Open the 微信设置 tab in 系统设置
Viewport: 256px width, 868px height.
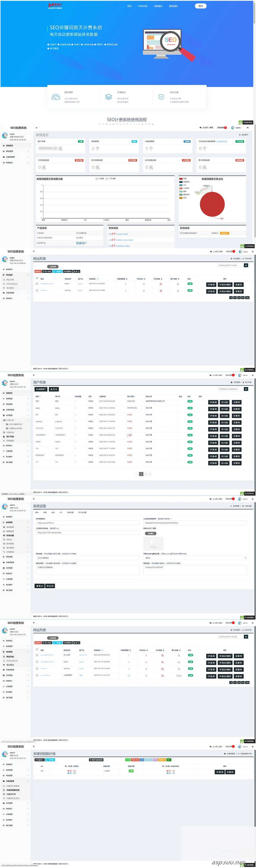click(70, 512)
